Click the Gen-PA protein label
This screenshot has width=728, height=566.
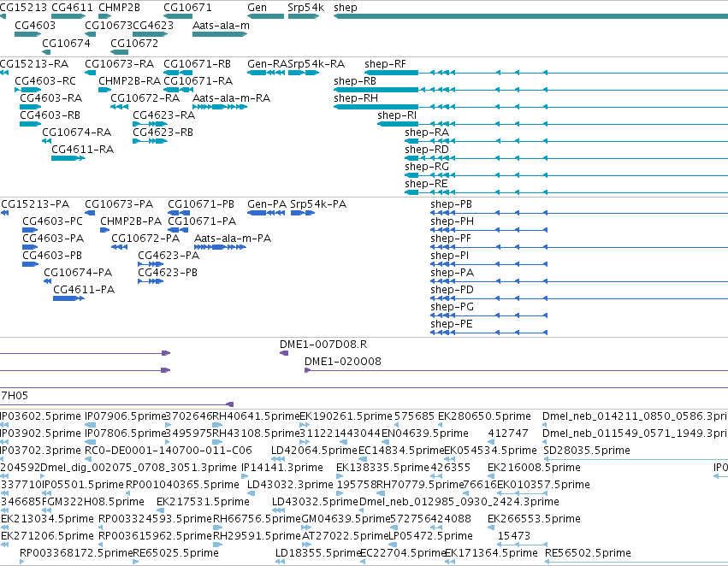click(267, 204)
